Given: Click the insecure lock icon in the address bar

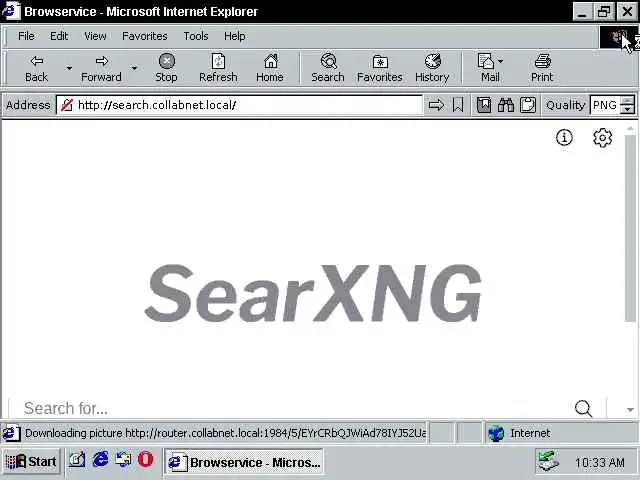Looking at the screenshot, I should pos(67,105).
